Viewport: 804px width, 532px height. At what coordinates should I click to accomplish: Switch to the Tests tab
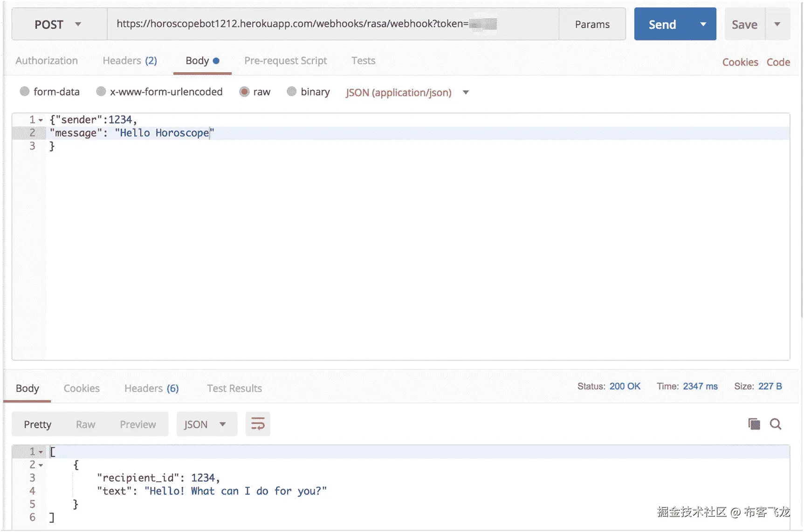363,61
